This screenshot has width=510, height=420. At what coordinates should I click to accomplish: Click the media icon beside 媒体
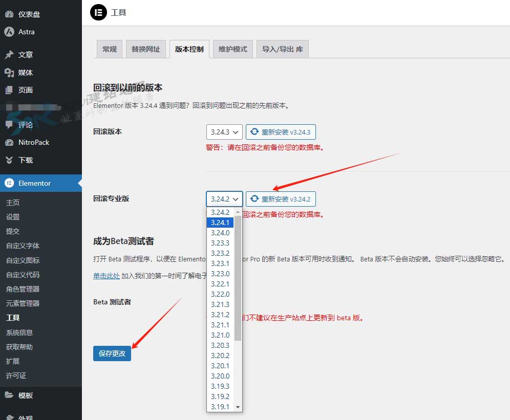pos(9,72)
